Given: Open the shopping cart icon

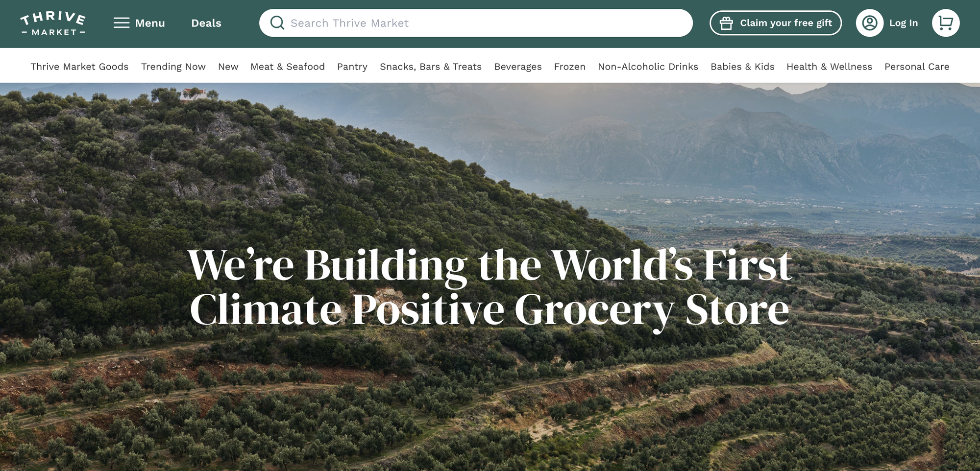Looking at the screenshot, I should (946, 23).
